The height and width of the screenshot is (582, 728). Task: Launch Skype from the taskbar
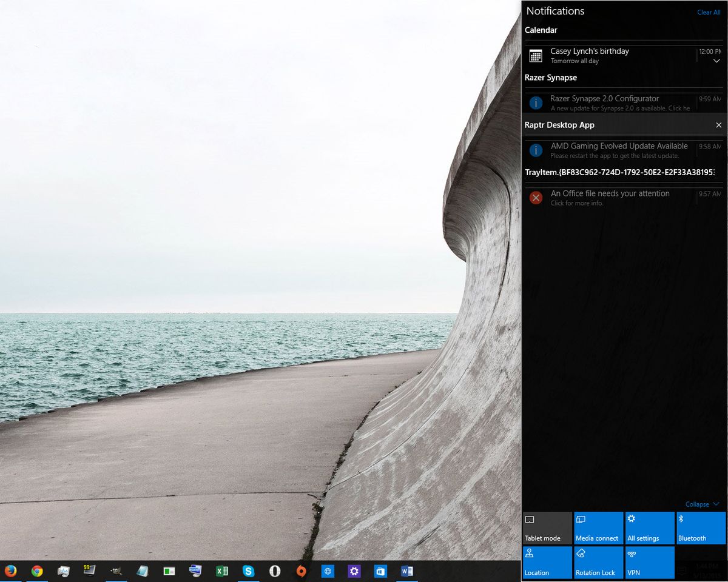click(x=249, y=570)
